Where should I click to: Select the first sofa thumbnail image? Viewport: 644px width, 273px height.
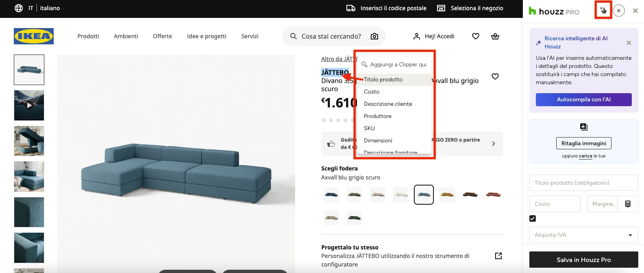pos(29,70)
